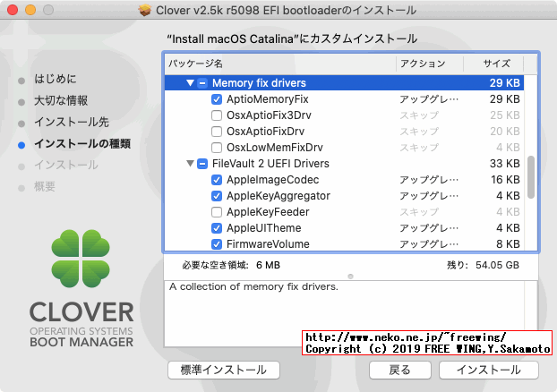The image size is (557, 392).
Task: Select the Memory fix drivers row label
Action: point(259,83)
